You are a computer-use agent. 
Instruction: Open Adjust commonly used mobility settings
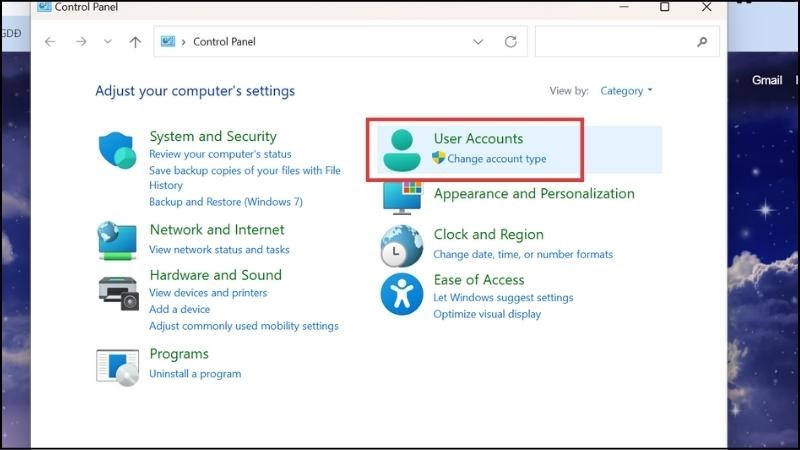click(x=244, y=326)
